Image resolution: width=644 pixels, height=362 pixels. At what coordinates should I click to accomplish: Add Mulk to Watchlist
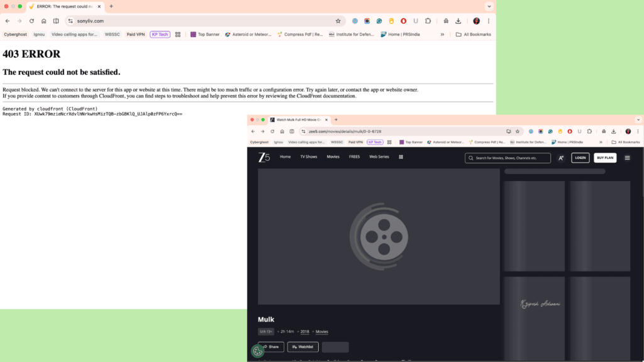303,347
